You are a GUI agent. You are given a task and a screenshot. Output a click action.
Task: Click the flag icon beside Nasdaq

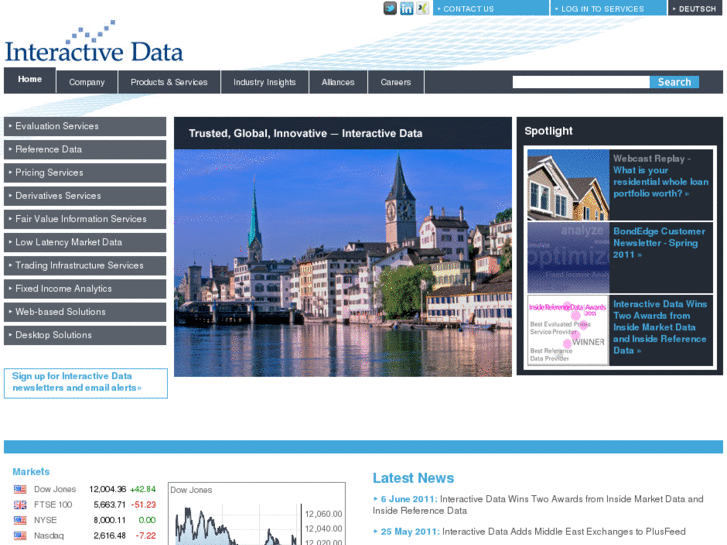pyautogui.click(x=20, y=536)
